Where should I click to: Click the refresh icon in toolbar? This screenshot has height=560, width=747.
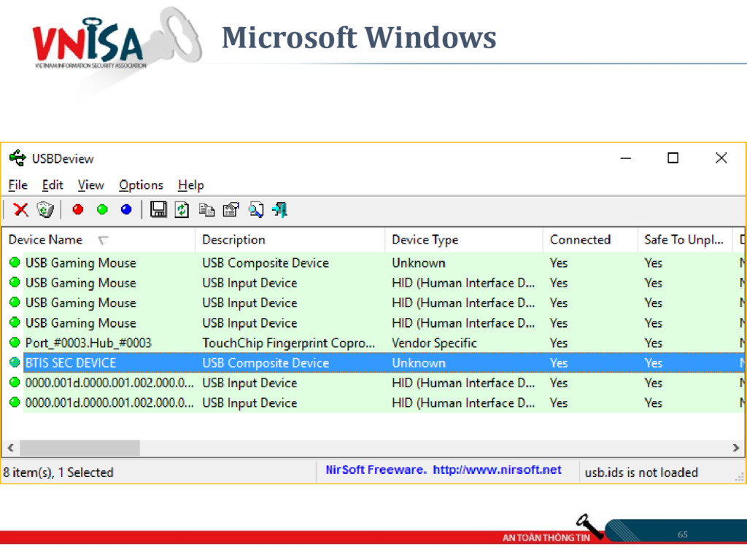point(182,209)
